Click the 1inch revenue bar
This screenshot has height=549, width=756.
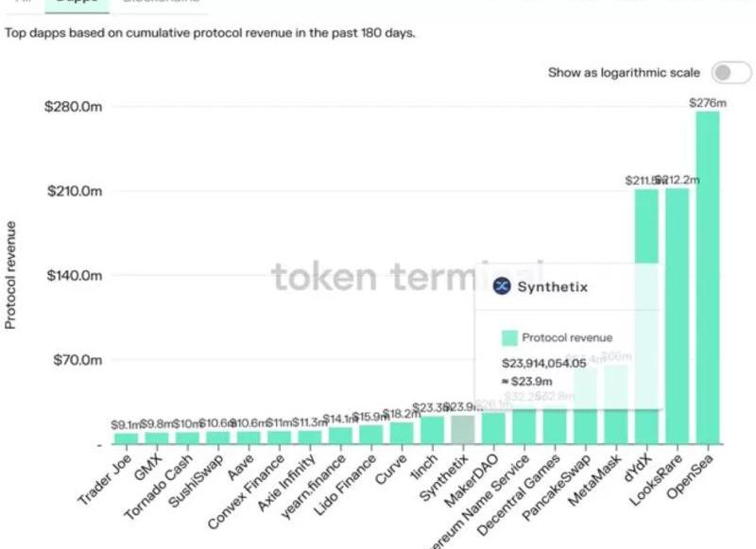(432, 430)
